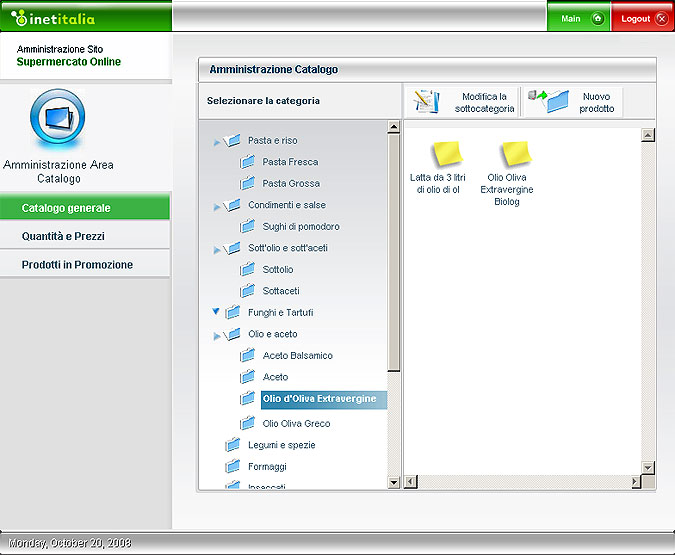Screen dimensions: 675x555
Task: Expand the Pasta e riso category arrow
Action: point(217,142)
